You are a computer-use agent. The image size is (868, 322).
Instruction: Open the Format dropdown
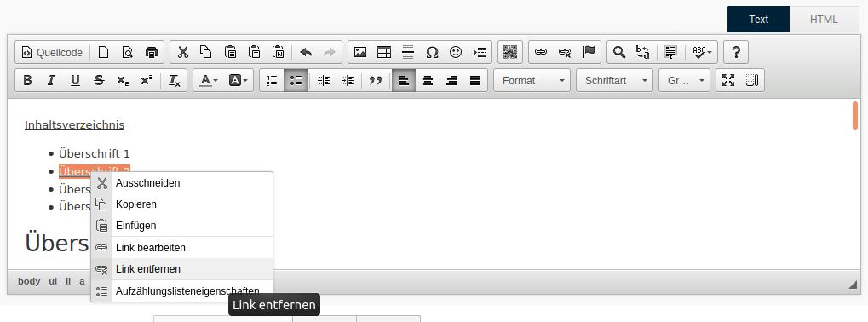(x=532, y=80)
